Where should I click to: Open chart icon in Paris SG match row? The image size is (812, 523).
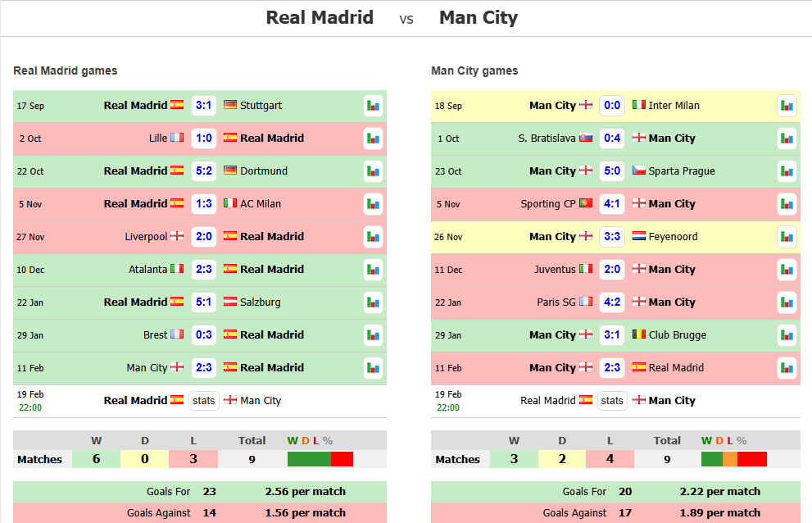coord(787,302)
